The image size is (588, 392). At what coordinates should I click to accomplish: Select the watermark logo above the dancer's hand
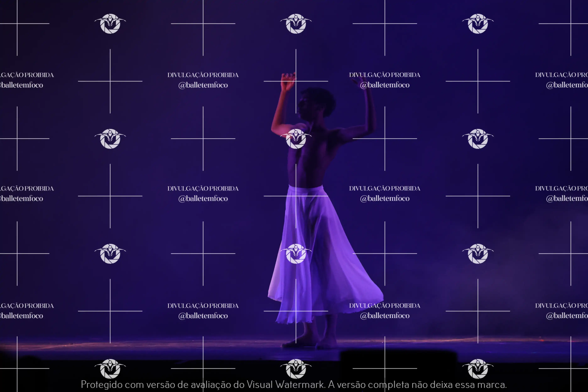296,24
